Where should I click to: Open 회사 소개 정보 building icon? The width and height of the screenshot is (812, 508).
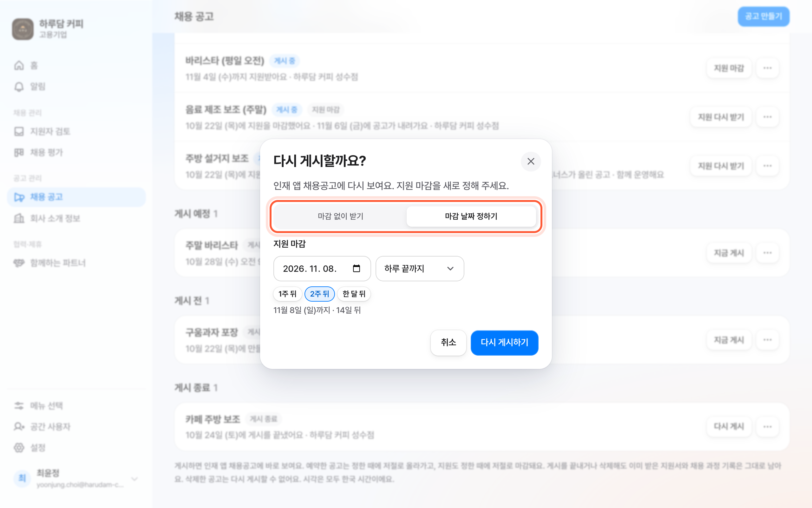[19, 218]
